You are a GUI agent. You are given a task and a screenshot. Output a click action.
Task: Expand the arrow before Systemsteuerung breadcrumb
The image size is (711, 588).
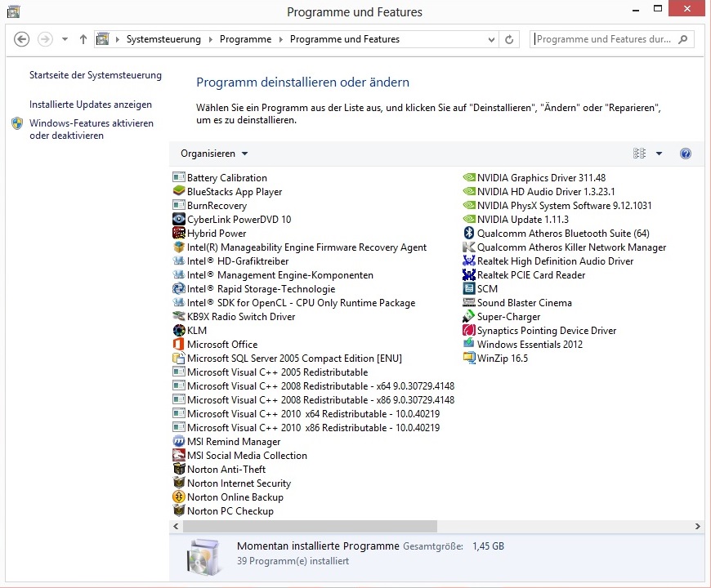tap(118, 39)
